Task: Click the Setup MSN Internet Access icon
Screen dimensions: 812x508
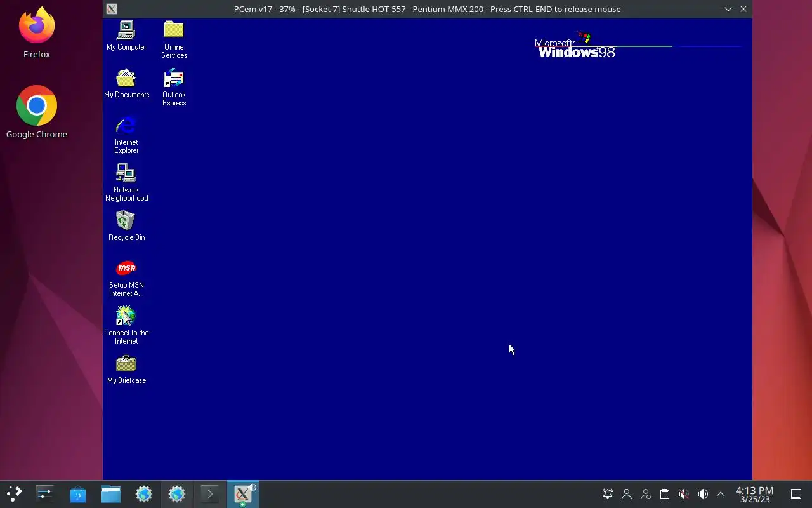Action: (126, 277)
